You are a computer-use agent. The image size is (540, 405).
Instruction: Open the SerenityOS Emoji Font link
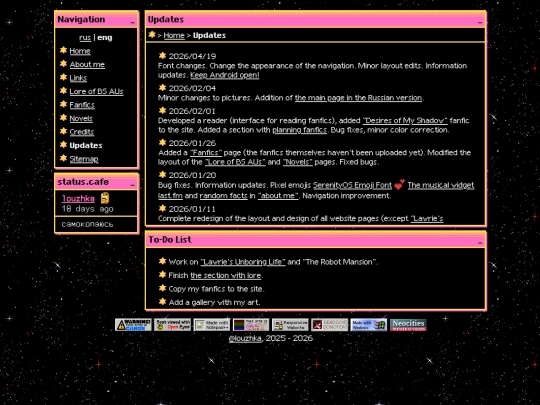[x=352, y=185]
